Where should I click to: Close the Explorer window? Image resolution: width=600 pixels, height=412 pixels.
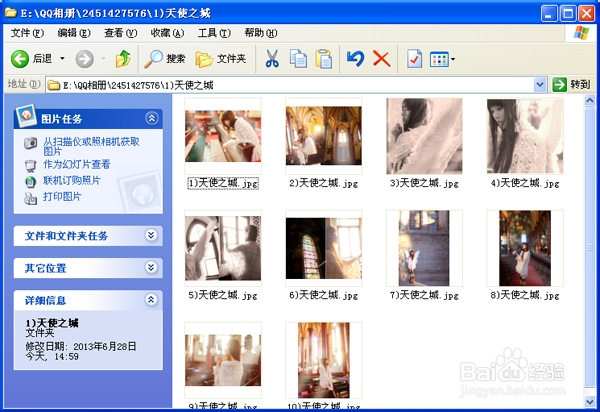point(586,14)
